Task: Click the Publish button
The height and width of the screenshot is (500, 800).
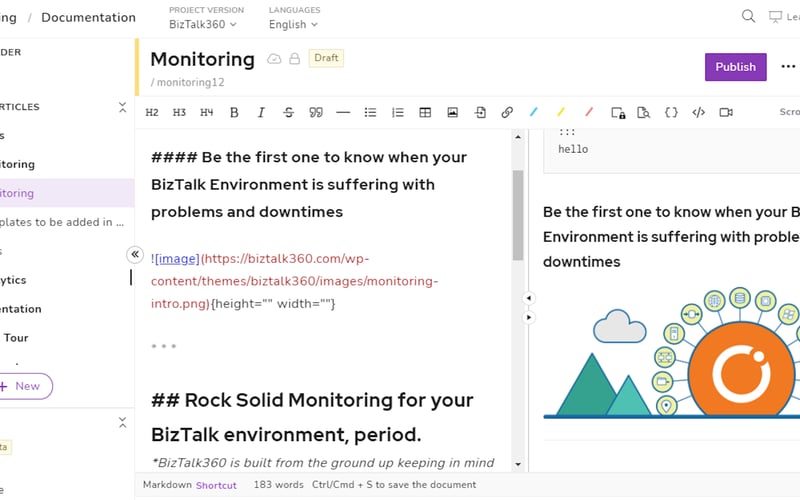Action: 735,67
